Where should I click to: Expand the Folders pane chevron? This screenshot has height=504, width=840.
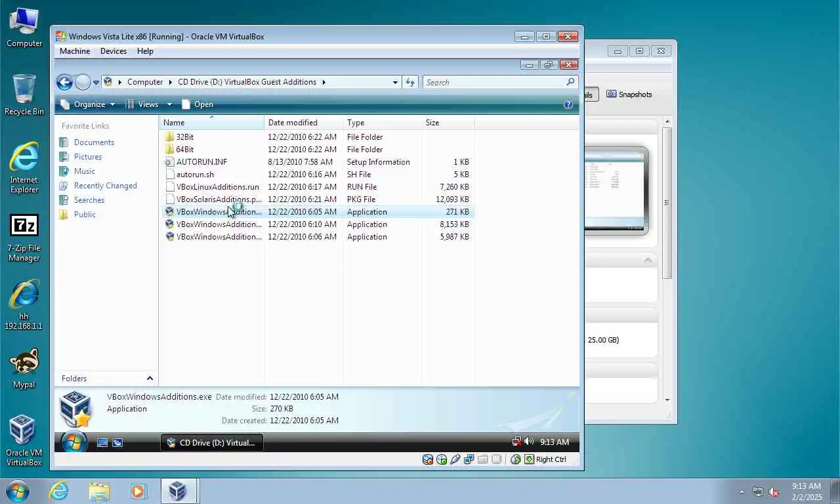tap(150, 379)
